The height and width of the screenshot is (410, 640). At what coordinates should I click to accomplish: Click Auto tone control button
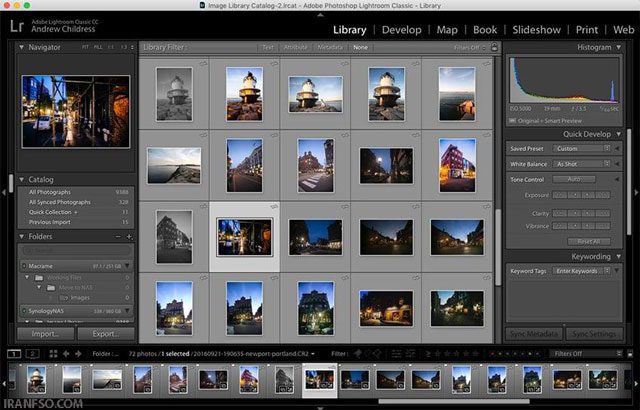pos(574,180)
